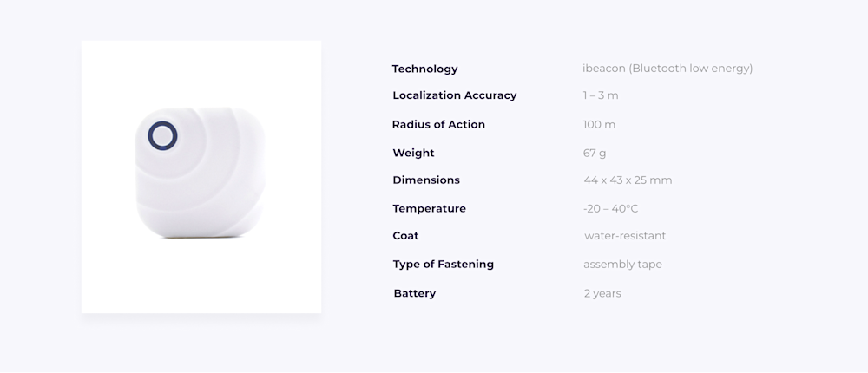
Task: Click the 67 g weight value
Action: point(595,154)
